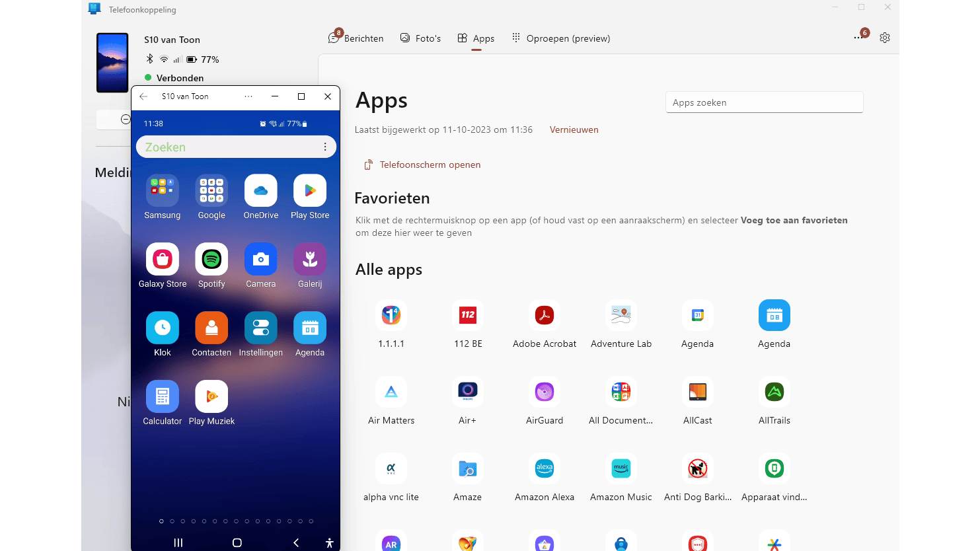Launch alpha vnc lite

(x=391, y=469)
